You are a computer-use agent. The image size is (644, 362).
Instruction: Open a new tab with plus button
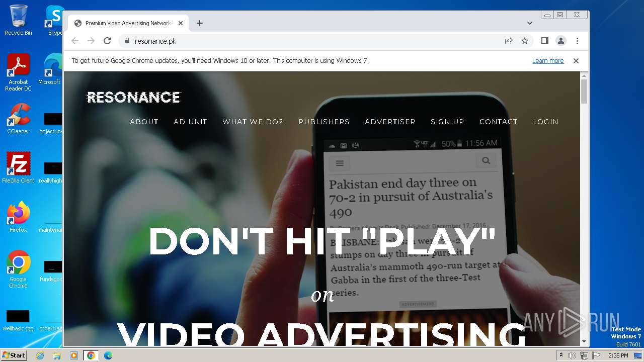(200, 23)
